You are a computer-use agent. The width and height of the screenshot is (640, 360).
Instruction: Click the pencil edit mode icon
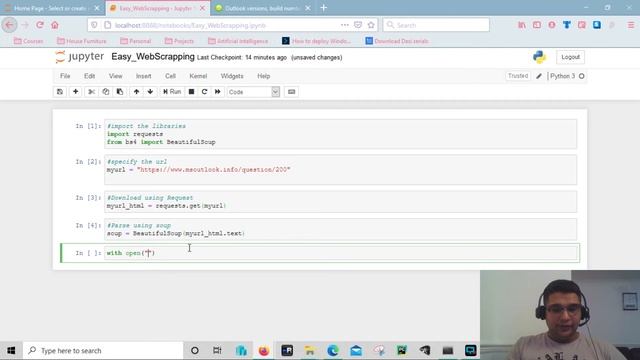coord(539,76)
